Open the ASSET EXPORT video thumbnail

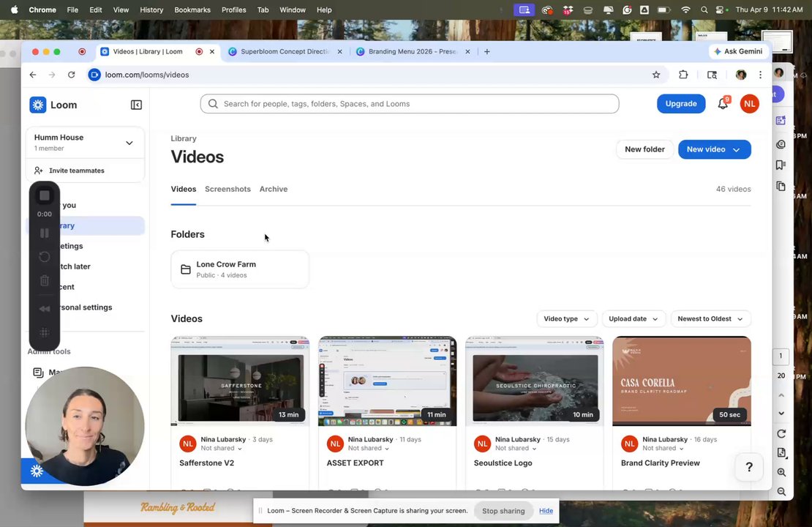pyautogui.click(x=388, y=381)
